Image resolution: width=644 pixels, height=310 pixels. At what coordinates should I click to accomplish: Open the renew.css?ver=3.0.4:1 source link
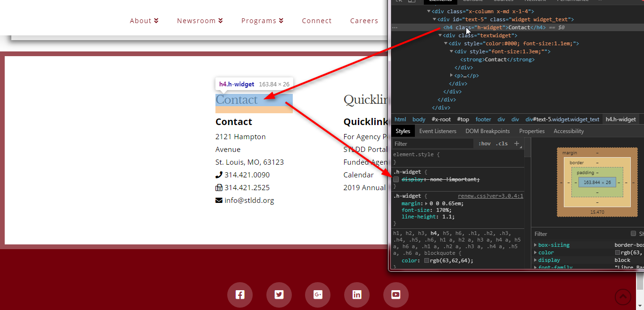[x=490, y=196]
